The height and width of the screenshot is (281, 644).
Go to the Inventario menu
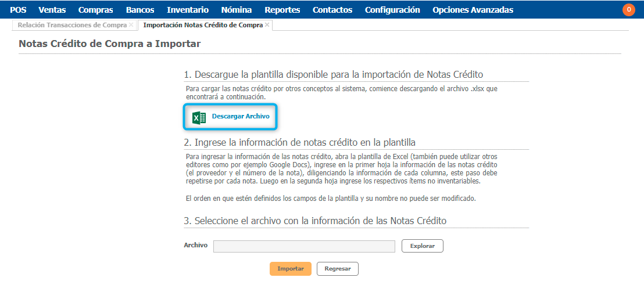click(187, 10)
